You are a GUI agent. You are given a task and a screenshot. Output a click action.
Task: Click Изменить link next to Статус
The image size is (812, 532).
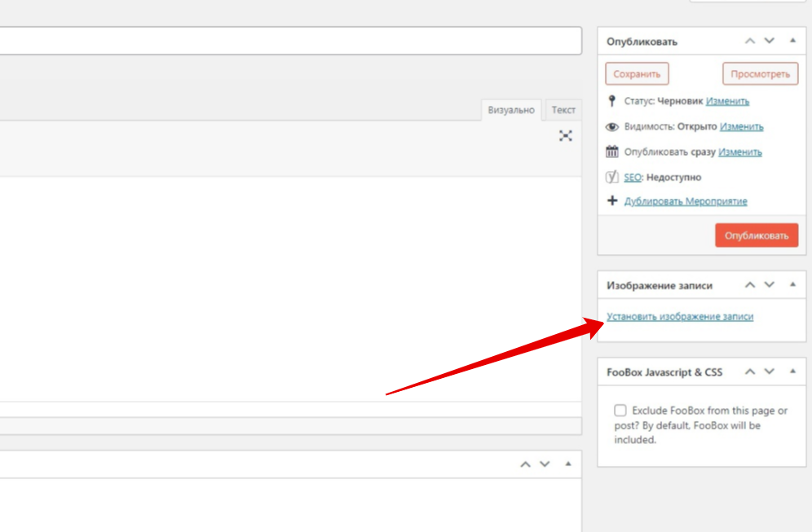click(727, 101)
